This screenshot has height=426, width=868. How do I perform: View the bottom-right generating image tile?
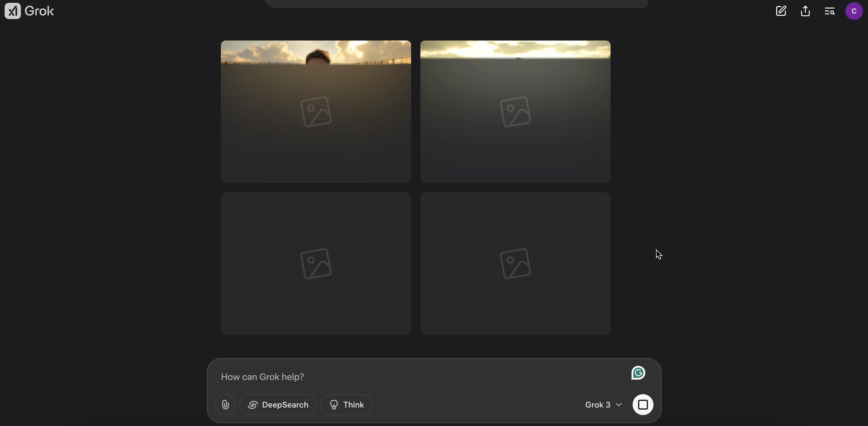515,263
